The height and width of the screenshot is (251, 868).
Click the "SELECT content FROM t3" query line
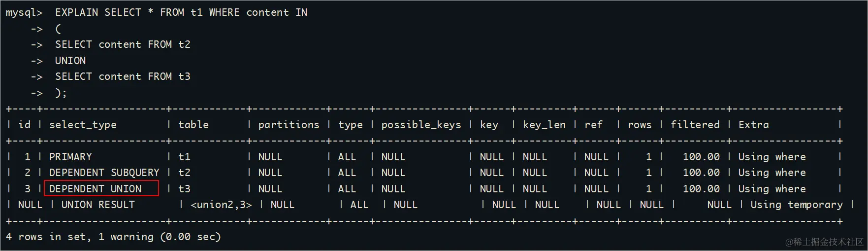coord(123,76)
